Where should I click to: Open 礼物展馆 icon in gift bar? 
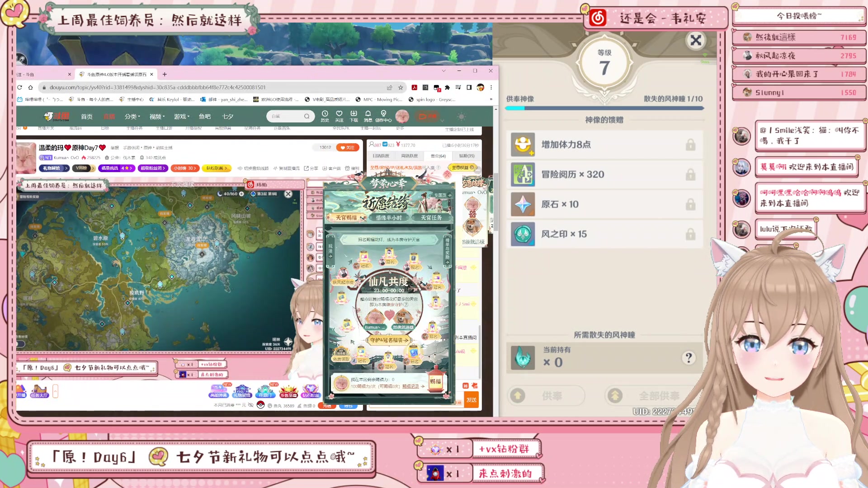[242, 391]
